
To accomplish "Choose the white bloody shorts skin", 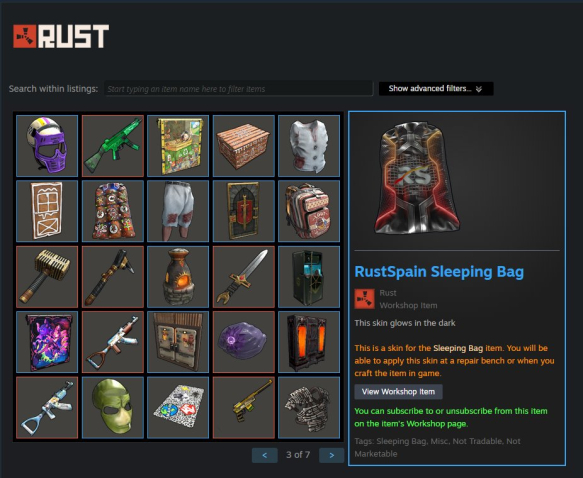I will (178, 211).
